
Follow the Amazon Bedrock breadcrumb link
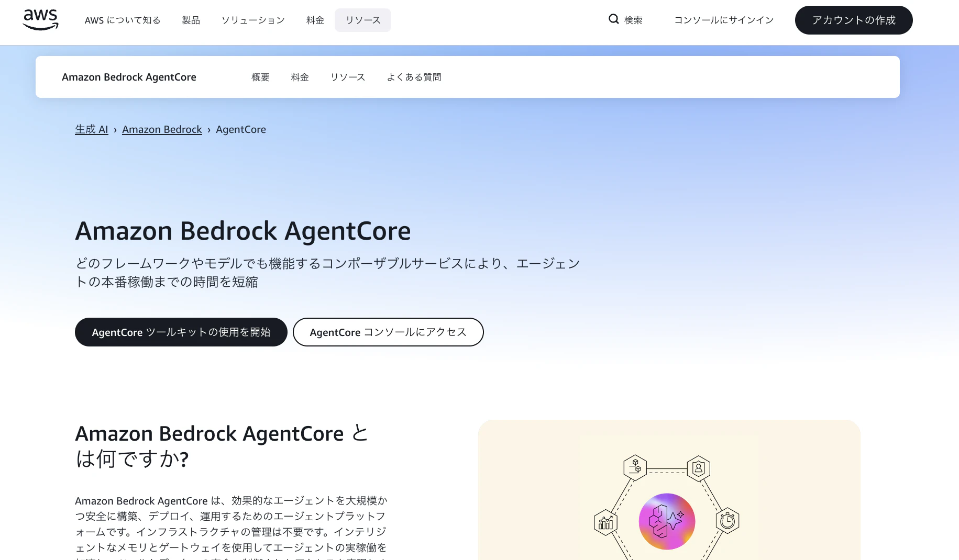pyautogui.click(x=162, y=129)
